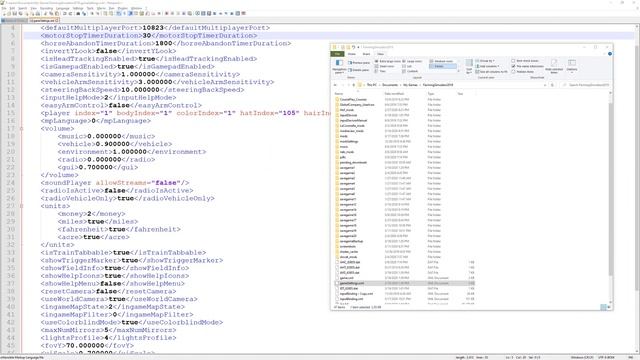This screenshot has height=360, width=640.
Task: Click the Navigation pane icon in Explorer ribbon
Action: [x=339, y=65]
